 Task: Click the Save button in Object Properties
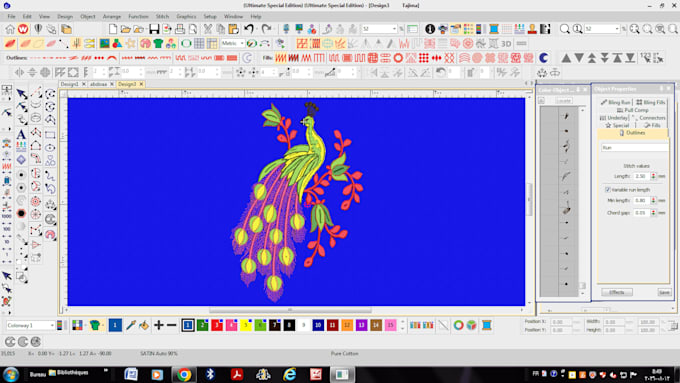[x=664, y=292]
